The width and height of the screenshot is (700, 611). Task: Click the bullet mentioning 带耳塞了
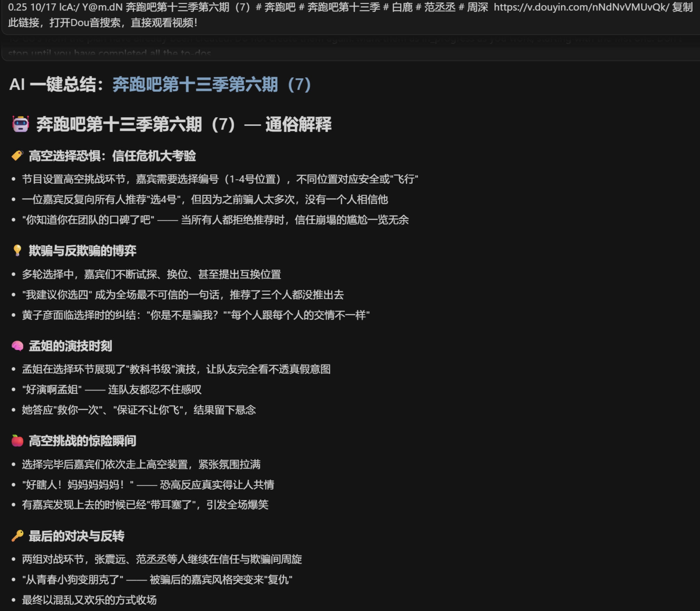(x=146, y=505)
